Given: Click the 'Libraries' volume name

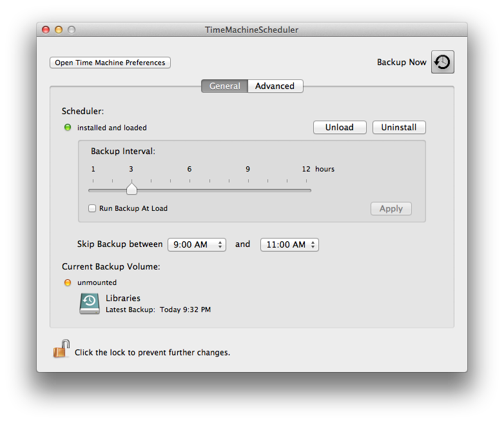Looking at the screenshot, I should tap(123, 298).
